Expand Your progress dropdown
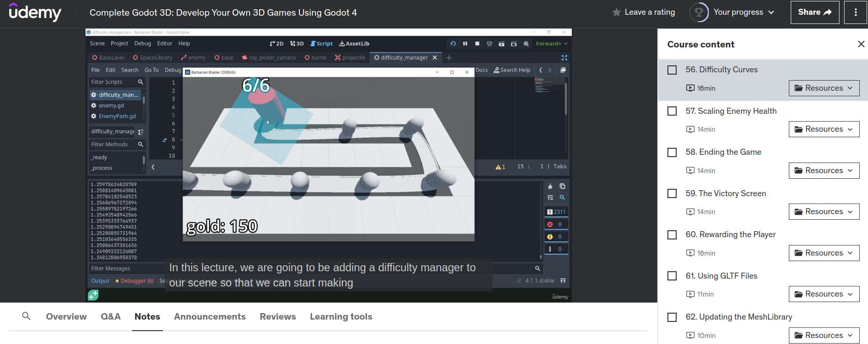Image resolution: width=868 pixels, height=344 pixels. (x=743, y=12)
